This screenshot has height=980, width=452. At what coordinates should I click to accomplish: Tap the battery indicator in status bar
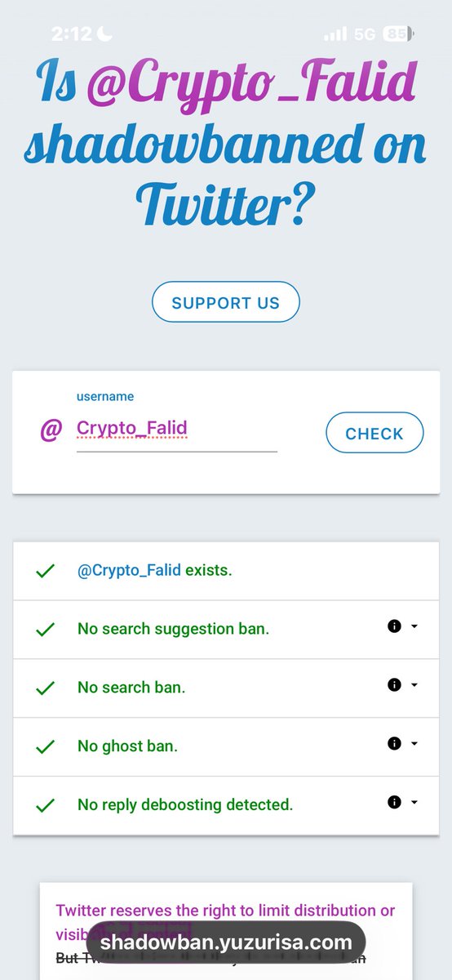tap(399, 34)
